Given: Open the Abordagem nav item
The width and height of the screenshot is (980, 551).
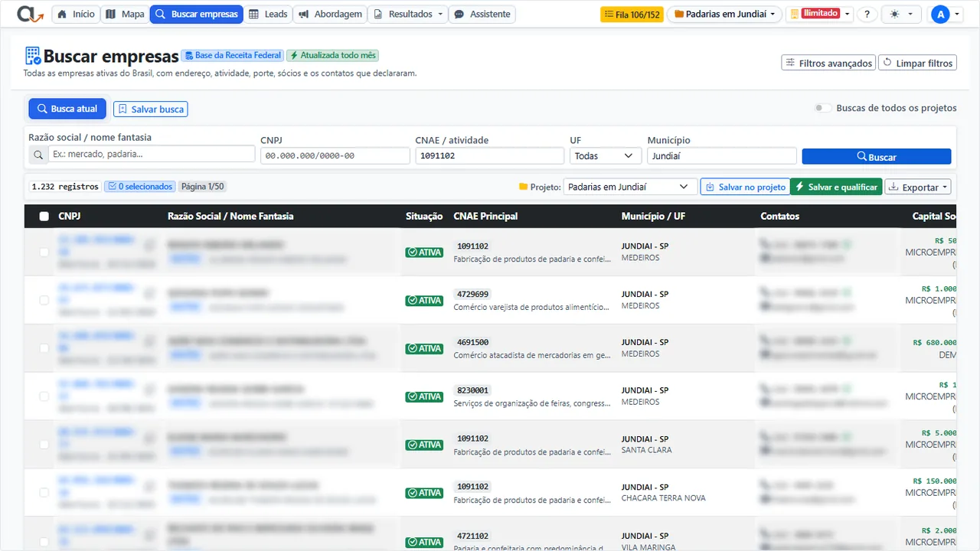Looking at the screenshot, I should coord(330,14).
